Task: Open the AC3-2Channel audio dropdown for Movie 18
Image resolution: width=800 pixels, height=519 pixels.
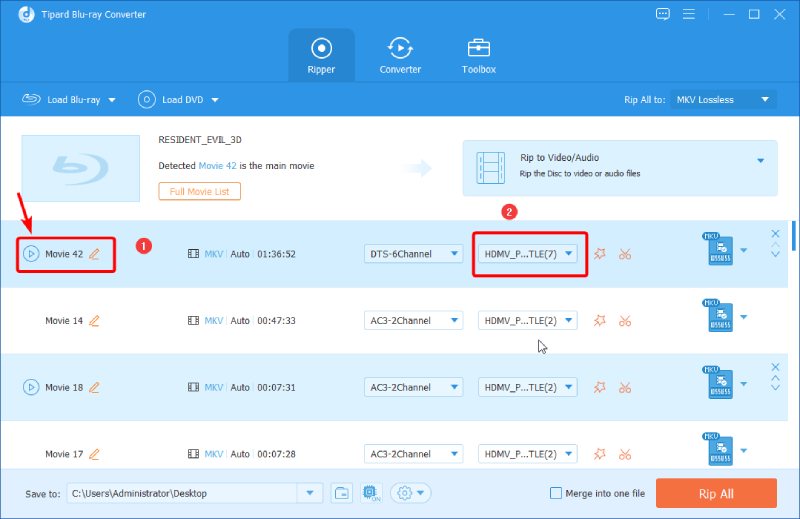Action: coord(413,387)
